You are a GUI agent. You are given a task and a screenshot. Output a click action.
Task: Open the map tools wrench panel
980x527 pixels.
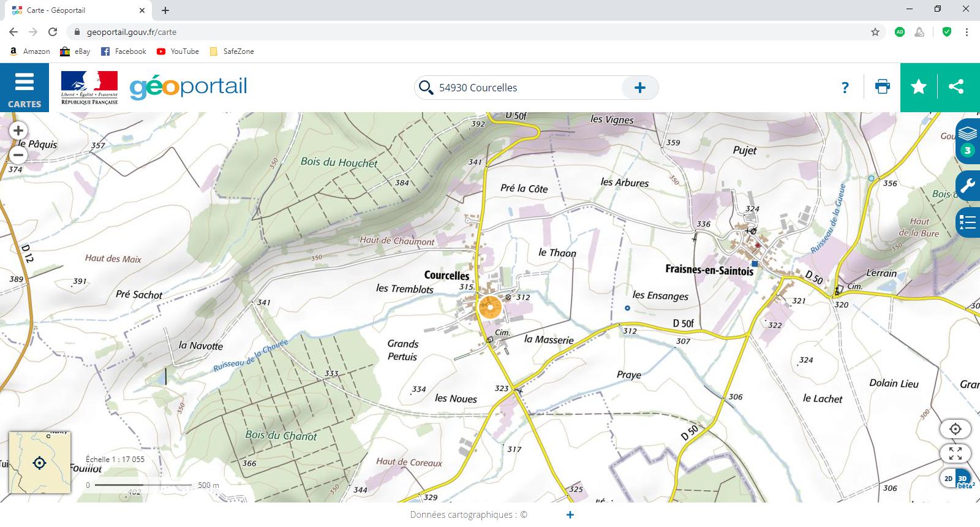(x=968, y=186)
